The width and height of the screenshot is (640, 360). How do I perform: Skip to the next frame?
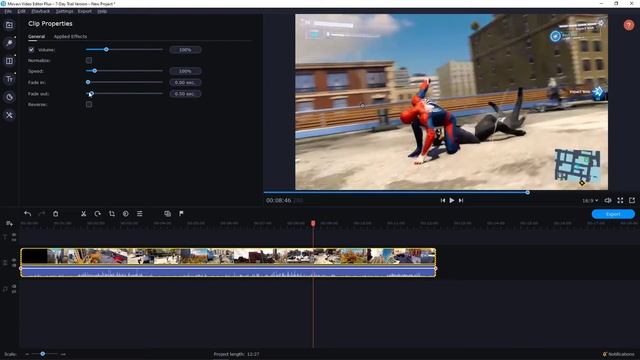[461, 200]
